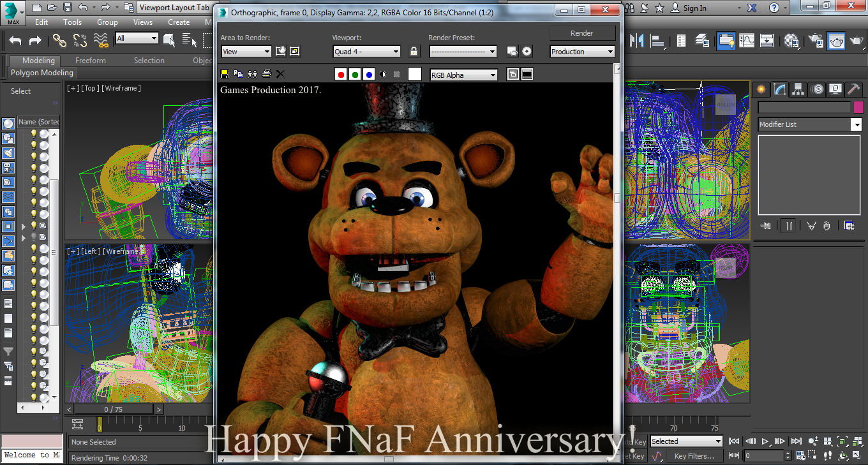Open the Utilities hammer tab icon
Screen dimensions: 868x465
[x=855, y=89]
